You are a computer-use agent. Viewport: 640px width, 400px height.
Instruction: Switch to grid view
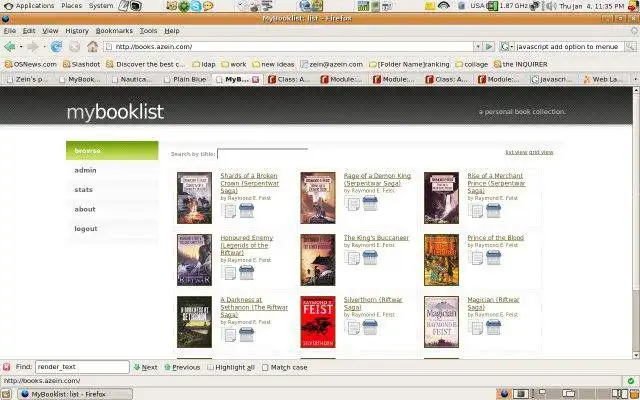(541, 152)
